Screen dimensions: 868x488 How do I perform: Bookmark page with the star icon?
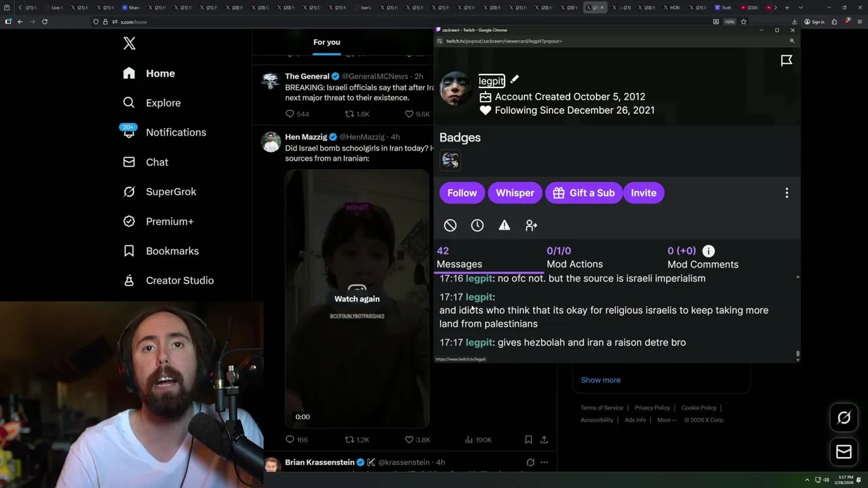click(743, 22)
